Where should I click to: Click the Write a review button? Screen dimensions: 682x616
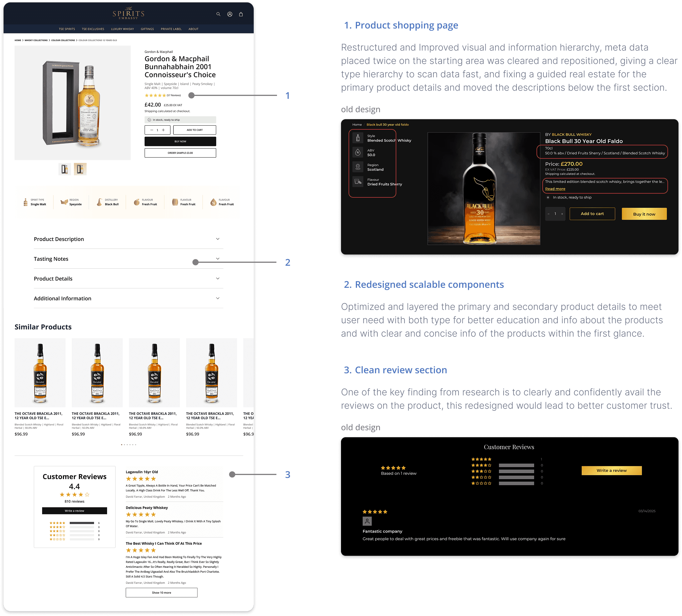pyautogui.click(x=74, y=510)
